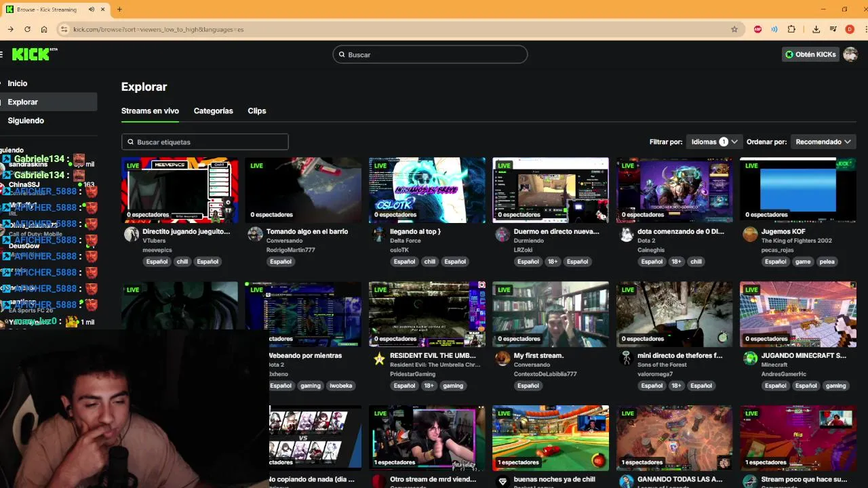This screenshot has width=868, height=488.
Task: Click the 'Durmiendo' category text
Action: tap(529, 241)
